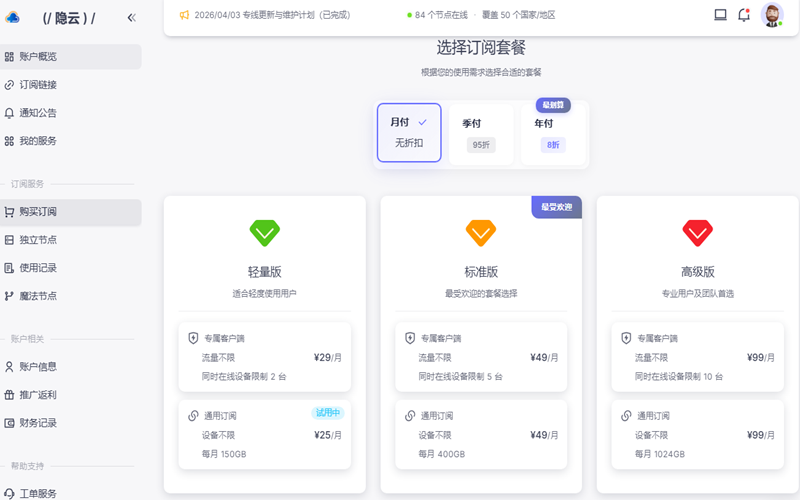800x500 pixels.
Task: Choose 标准版 通用订阅 400GB plan
Action: point(481,434)
